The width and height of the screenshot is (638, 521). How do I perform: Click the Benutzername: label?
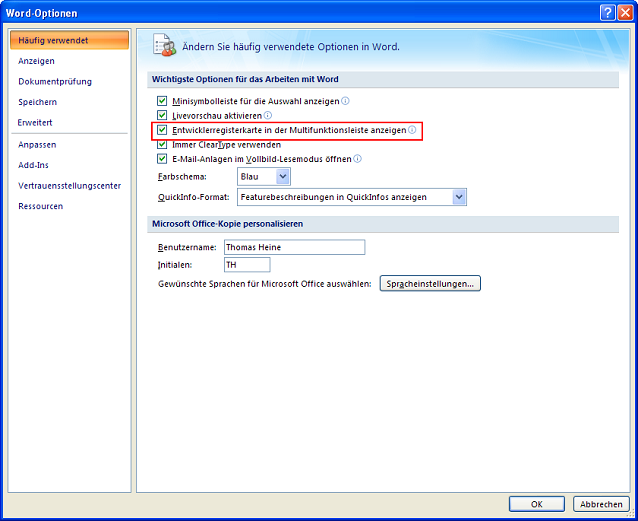(187, 247)
